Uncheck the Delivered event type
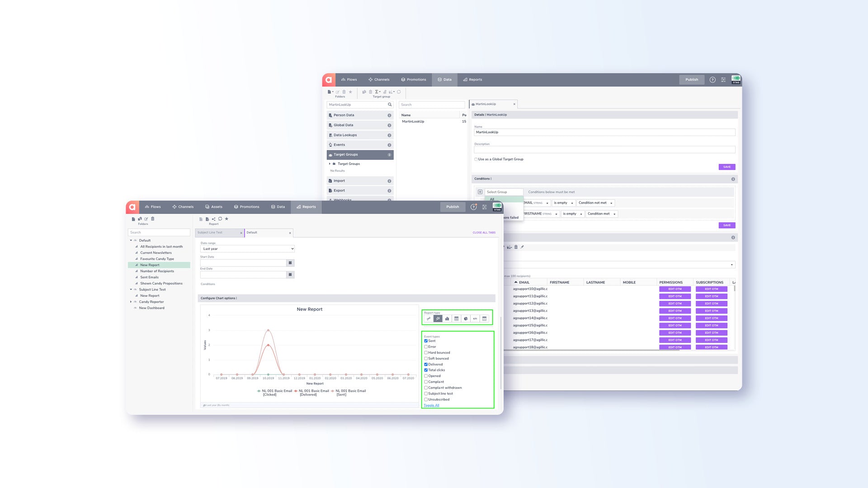This screenshot has width=868, height=488. click(426, 364)
